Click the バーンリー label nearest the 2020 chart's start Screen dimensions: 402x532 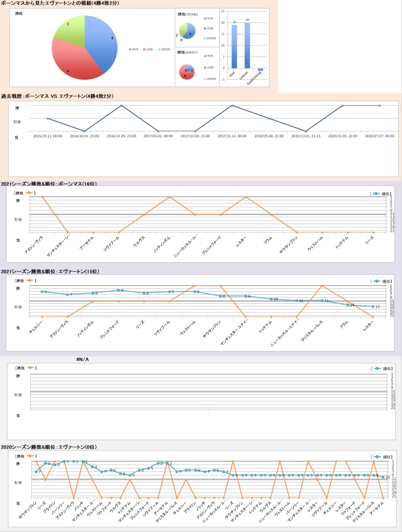coord(59,508)
